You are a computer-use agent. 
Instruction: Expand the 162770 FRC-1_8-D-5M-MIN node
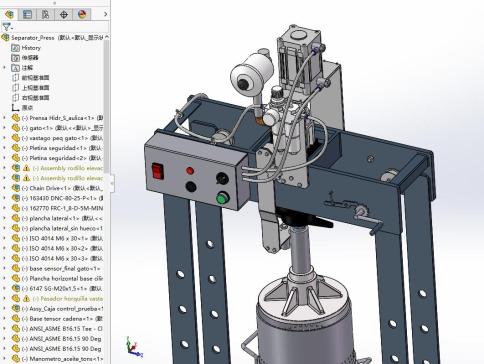point(4,208)
